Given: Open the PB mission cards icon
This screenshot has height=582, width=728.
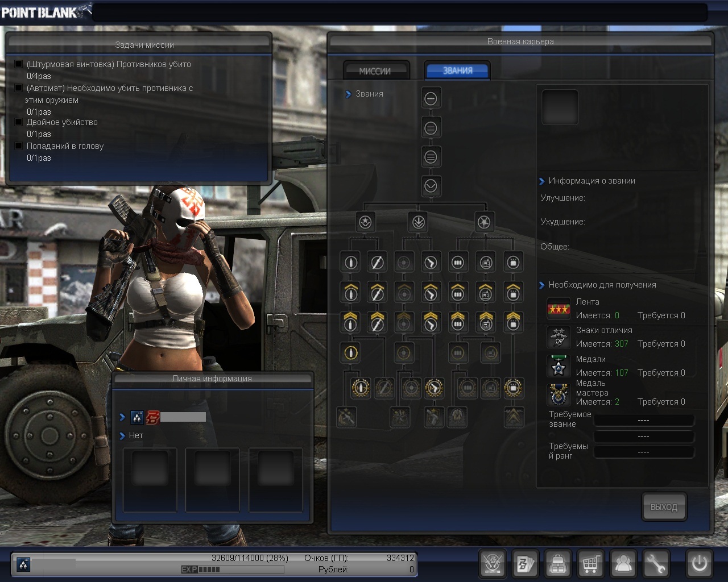Looking at the screenshot, I should pos(525,564).
